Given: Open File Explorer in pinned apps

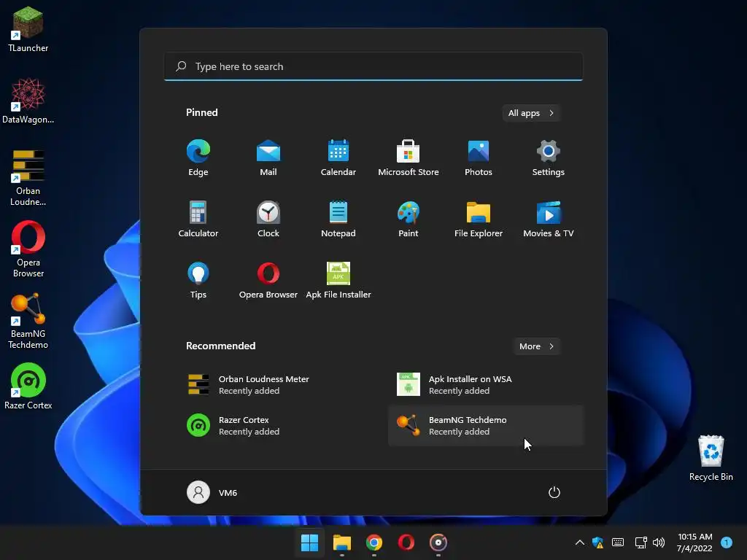Looking at the screenshot, I should tap(479, 219).
